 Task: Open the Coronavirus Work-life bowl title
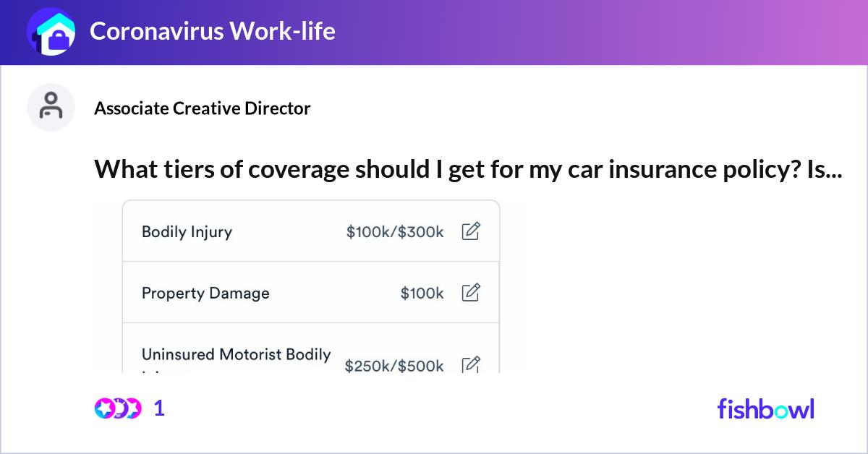point(213,31)
